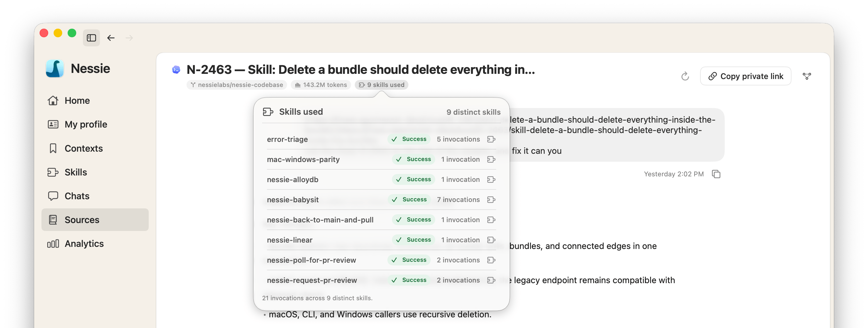Click Success badge for error-triage
868x328 pixels.
tap(409, 139)
